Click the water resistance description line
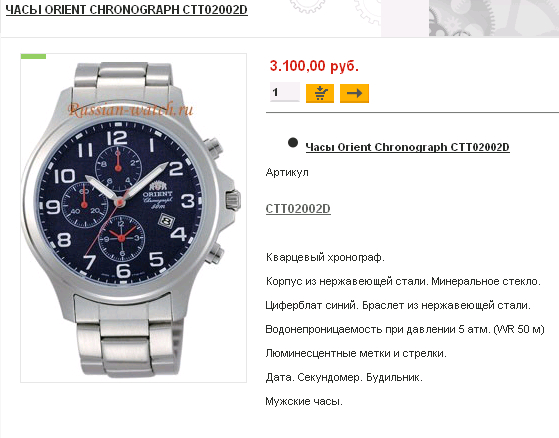This screenshot has height=438, width=559. (405, 329)
